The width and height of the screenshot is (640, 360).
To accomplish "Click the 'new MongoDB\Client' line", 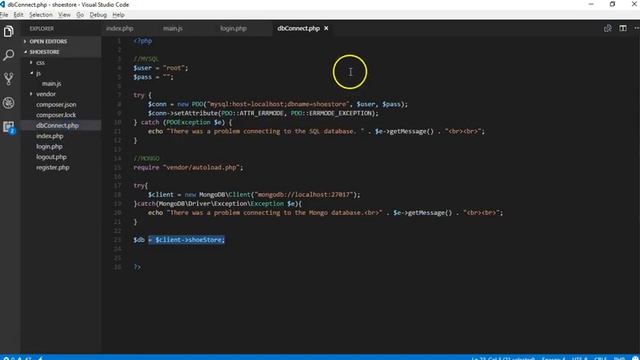I will pos(254,195).
